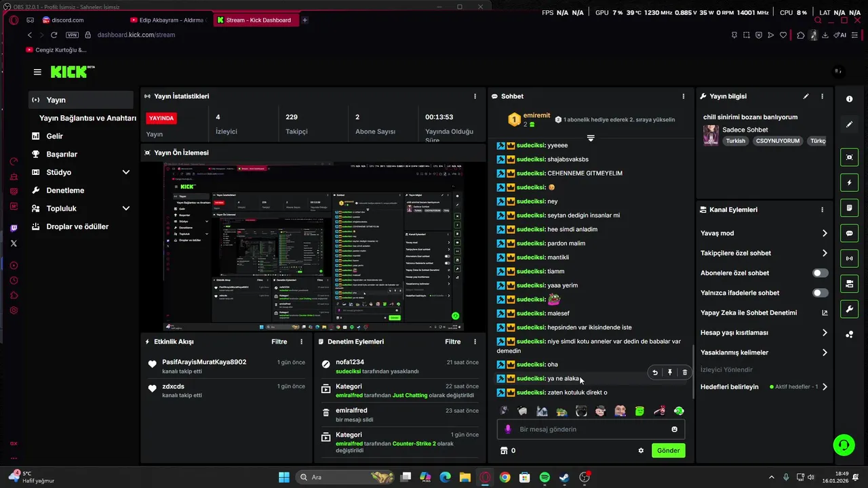The height and width of the screenshot is (488, 868).
Task: Open Yayın Bağlantısı ve Anahtarı page
Action: [87, 118]
